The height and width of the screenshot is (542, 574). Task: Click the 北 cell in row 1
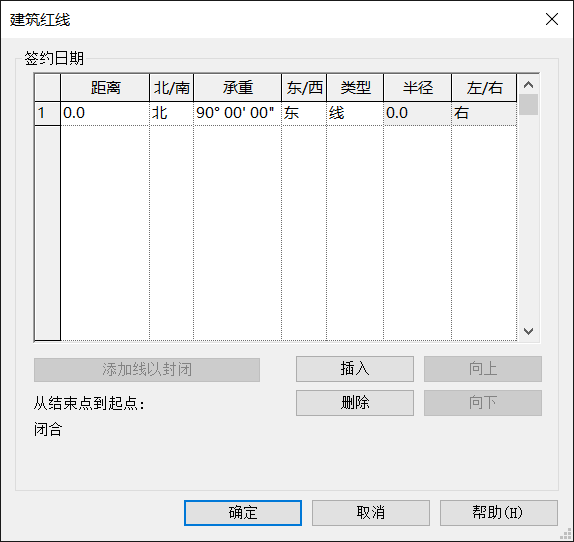[x=171, y=113]
